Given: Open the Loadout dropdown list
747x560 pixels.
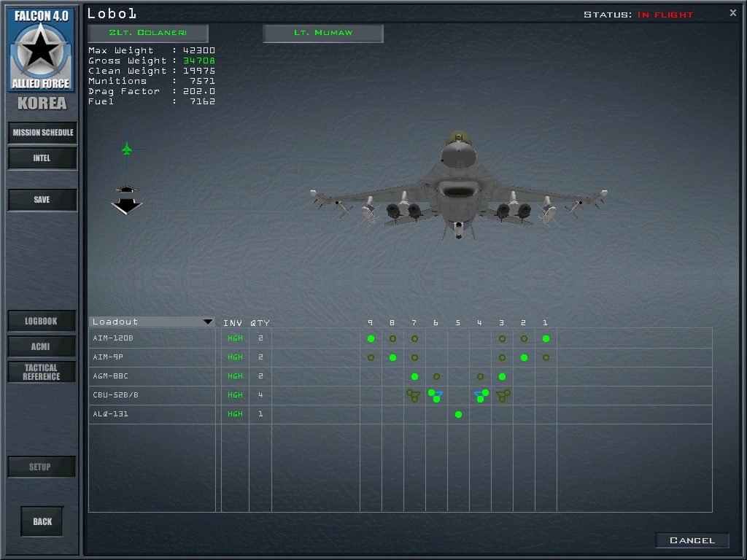Looking at the screenshot, I should click(152, 322).
